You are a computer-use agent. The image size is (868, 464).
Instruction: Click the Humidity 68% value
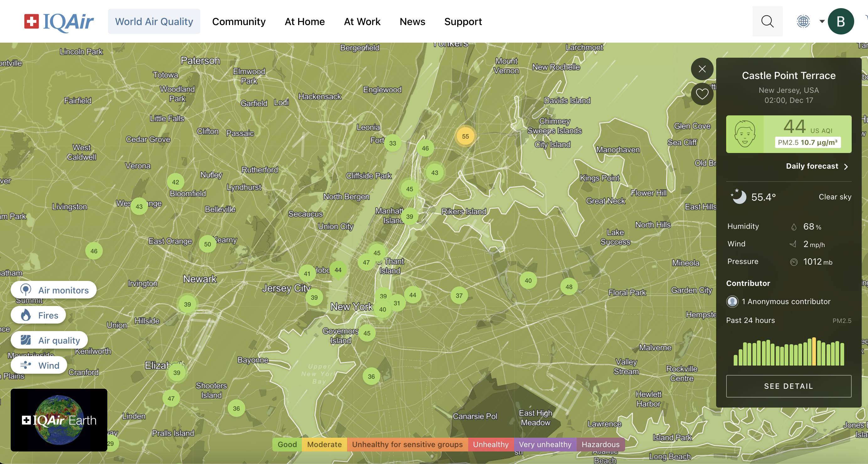[x=812, y=226]
